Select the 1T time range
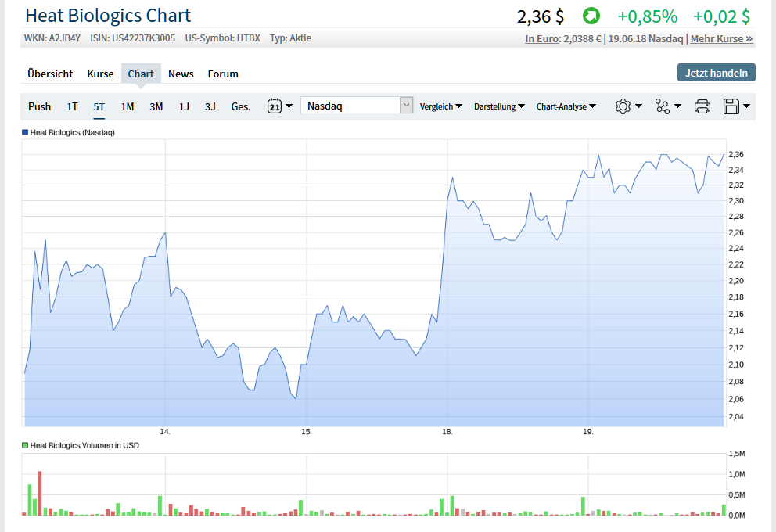776x532 pixels. (72, 106)
